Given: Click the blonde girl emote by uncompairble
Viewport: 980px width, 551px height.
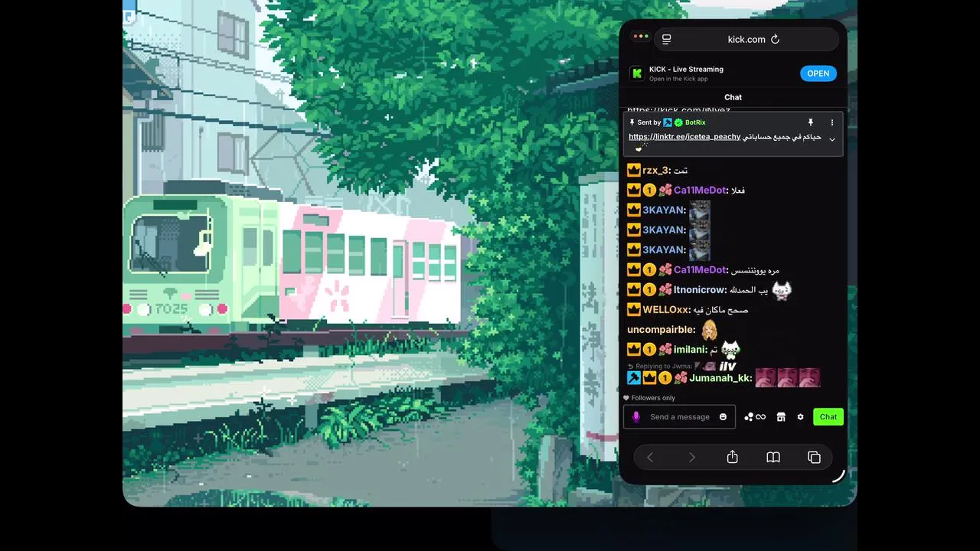Looking at the screenshot, I should (710, 330).
